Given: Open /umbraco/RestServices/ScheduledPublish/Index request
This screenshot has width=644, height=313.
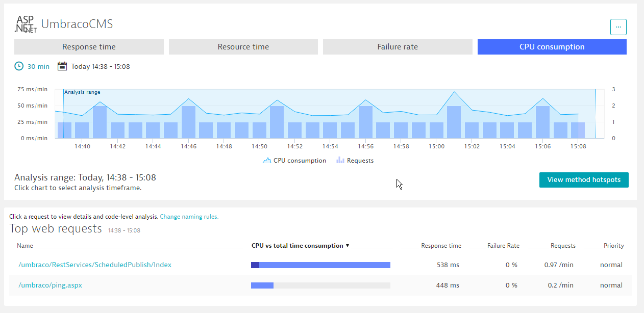Looking at the screenshot, I should pos(95,265).
